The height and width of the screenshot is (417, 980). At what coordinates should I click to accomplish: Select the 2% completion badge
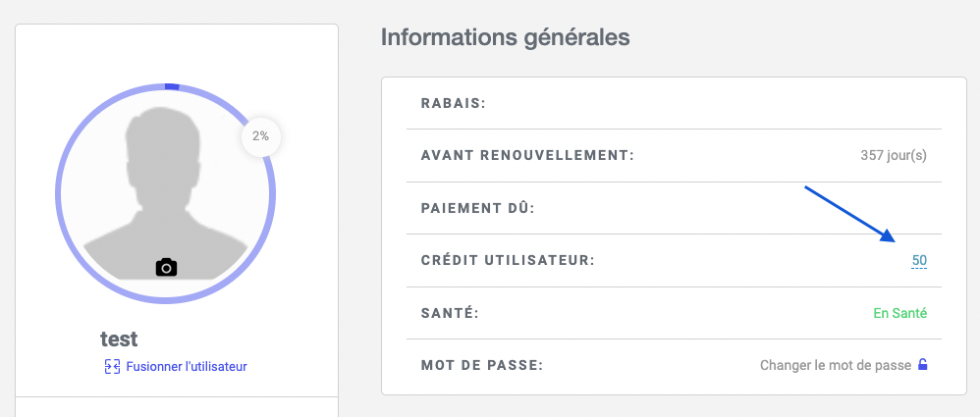pos(260,136)
